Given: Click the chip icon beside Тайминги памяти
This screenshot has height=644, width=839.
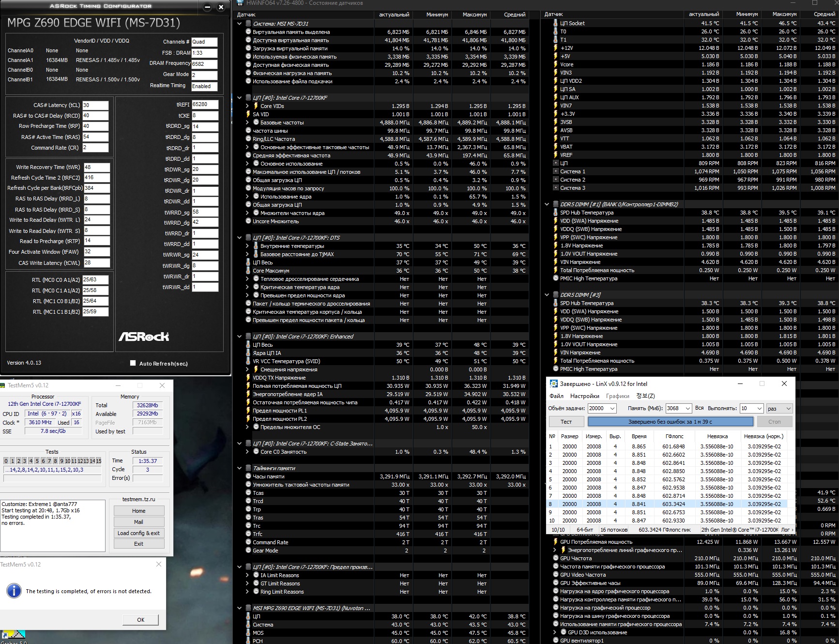Looking at the screenshot, I should coord(248,468).
